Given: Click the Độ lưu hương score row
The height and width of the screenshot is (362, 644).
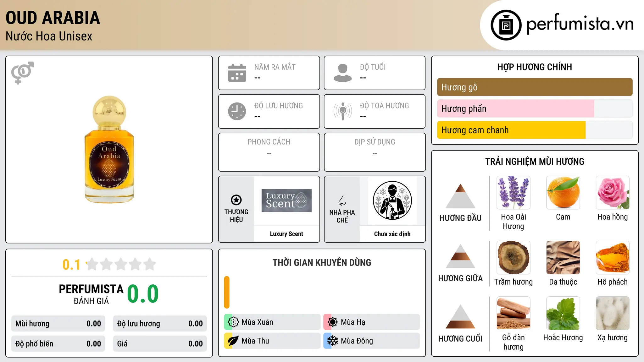Looking at the screenshot, I should [160, 324].
